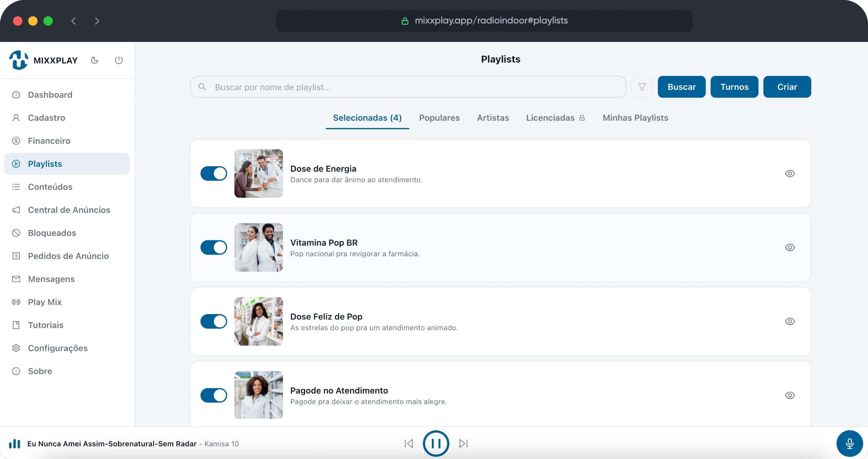
Task: View Vitamina Pop BR via eye icon
Action: 790,248
